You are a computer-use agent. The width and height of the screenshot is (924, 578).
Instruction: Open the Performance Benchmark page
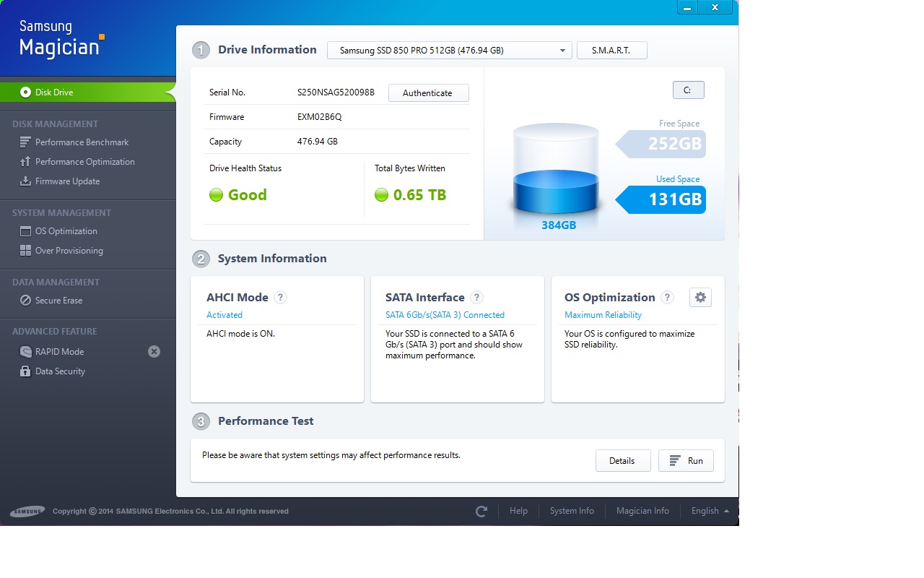pos(82,142)
